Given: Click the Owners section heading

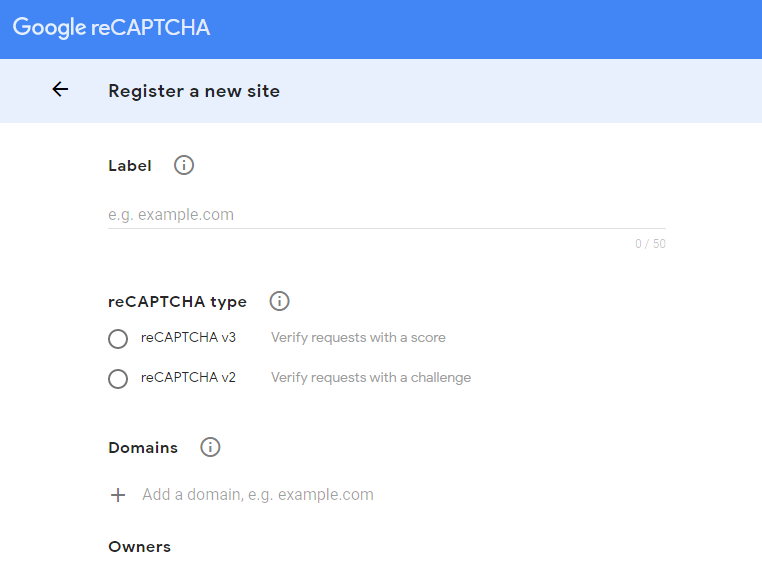Looking at the screenshot, I should (139, 547).
